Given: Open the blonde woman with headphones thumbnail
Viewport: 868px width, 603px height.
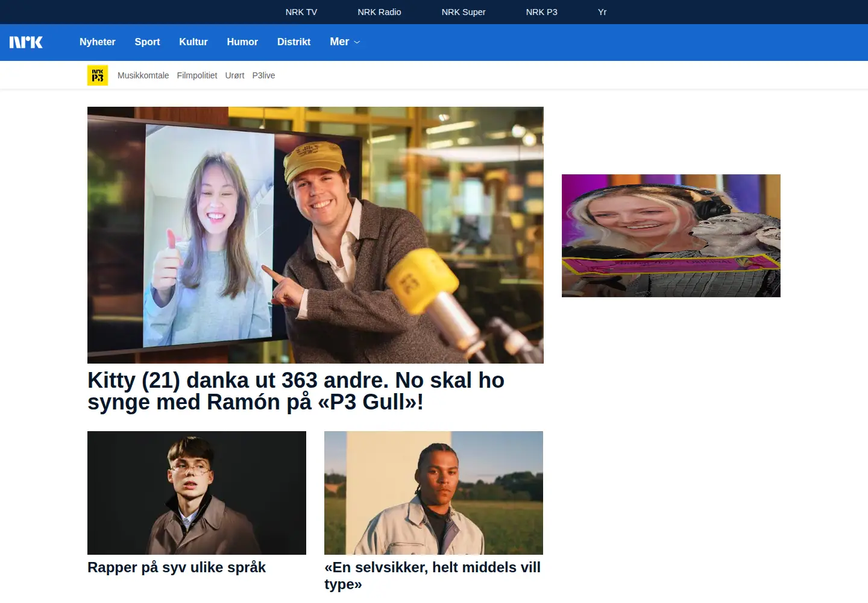Looking at the screenshot, I should pos(671,236).
